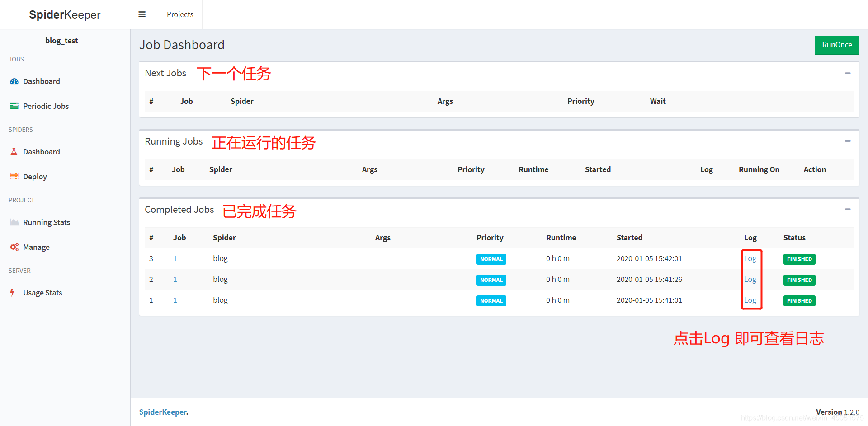868x426 pixels.
Task: Click start time 2020-01-05 15:41:26
Action: [x=649, y=280]
